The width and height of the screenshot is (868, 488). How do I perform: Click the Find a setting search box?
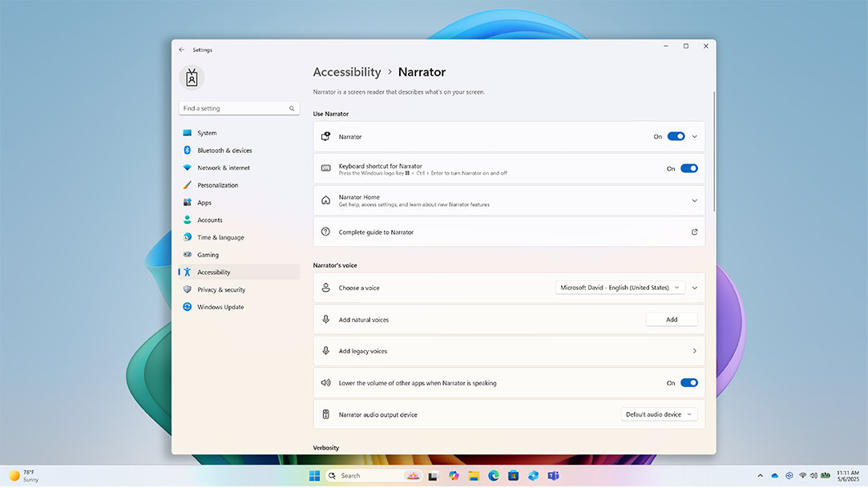click(239, 108)
